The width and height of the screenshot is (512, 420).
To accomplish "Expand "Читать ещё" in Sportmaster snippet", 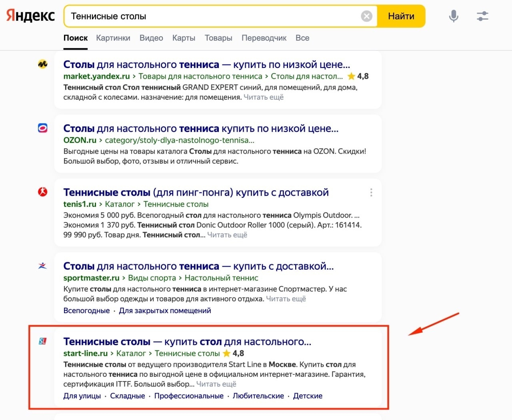I will coord(286,299).
